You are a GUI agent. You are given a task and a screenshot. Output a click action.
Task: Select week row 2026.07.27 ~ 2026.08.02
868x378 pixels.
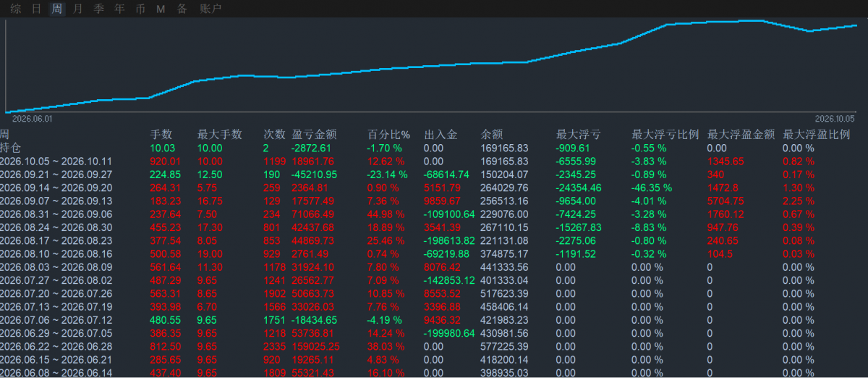56,280
